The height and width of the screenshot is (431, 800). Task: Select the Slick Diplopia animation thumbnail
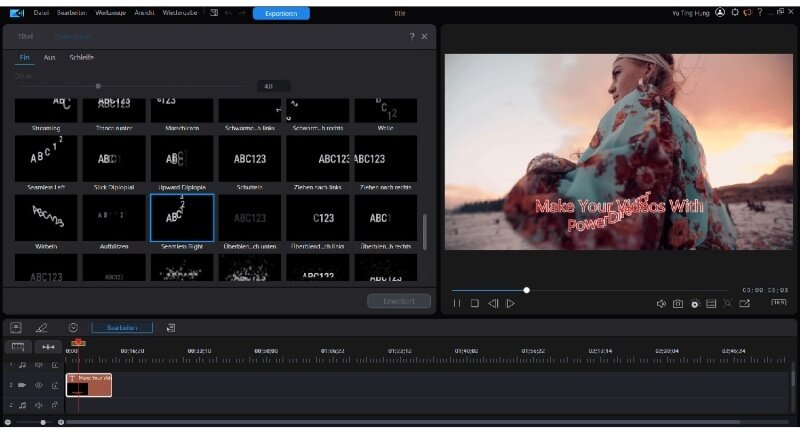pyautogui.click(x=114, y=159)
